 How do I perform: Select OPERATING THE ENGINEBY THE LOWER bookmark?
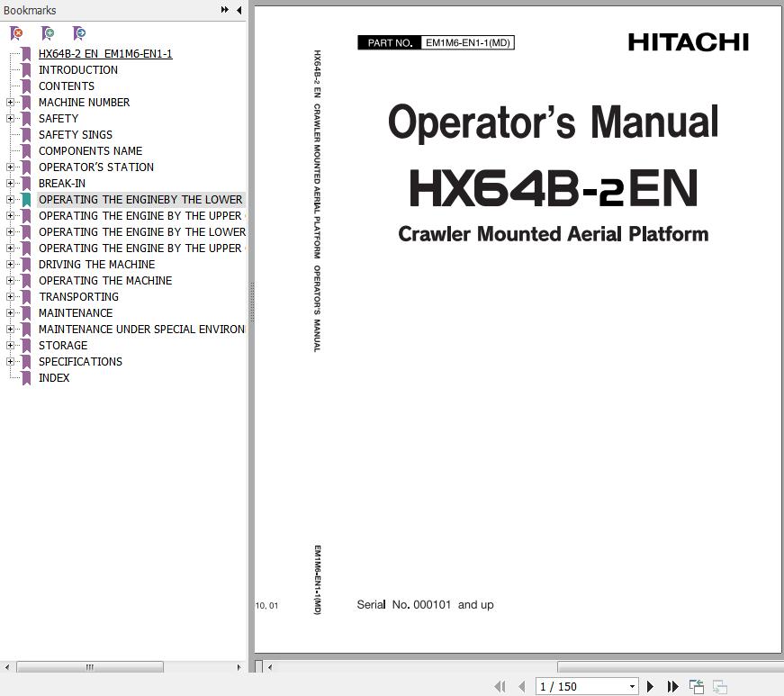coord(140,200)
